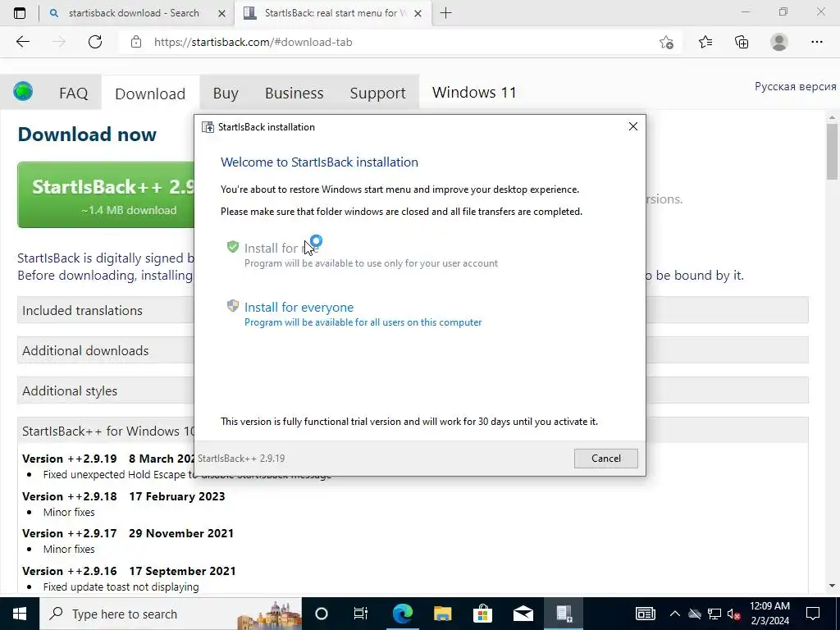Viewport: 840px width, 630px height.
Task: Click the UAC shield Install for everyone icon
Action: [232, 306]
